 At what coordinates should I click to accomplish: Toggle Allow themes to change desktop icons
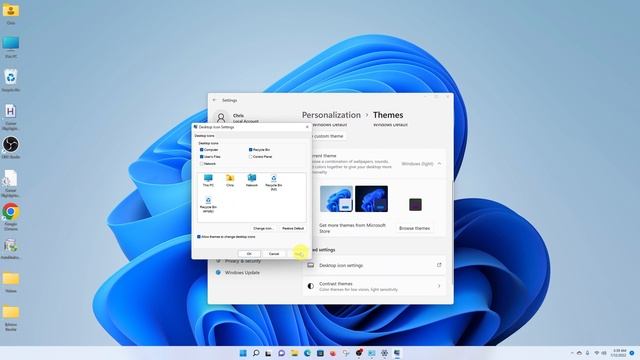click(199, 237)
